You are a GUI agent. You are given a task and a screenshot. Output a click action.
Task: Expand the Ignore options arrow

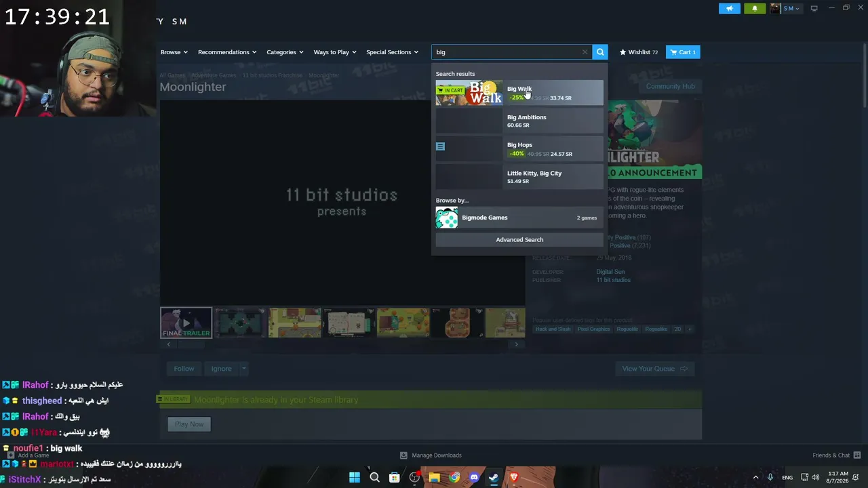pos(243,369)
